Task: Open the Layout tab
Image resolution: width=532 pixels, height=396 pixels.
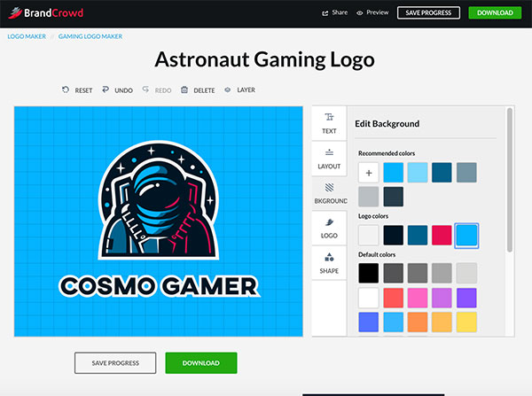Action: (329, 159)
